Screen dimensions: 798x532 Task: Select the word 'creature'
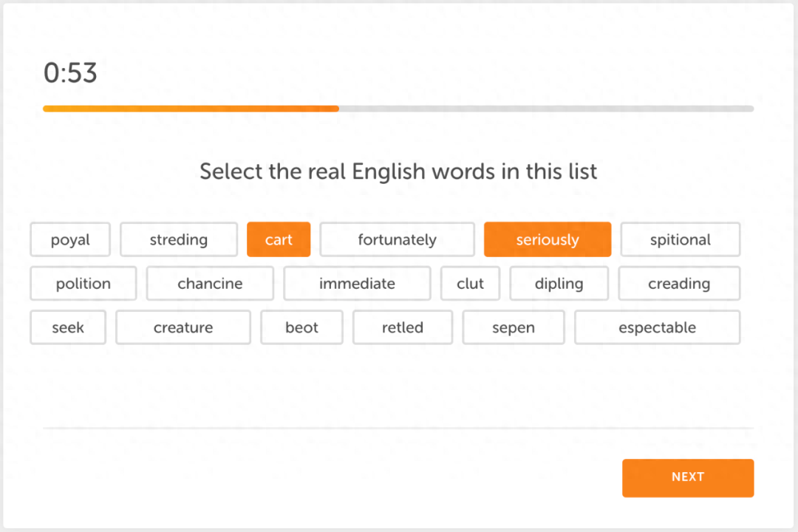(183, 327)
